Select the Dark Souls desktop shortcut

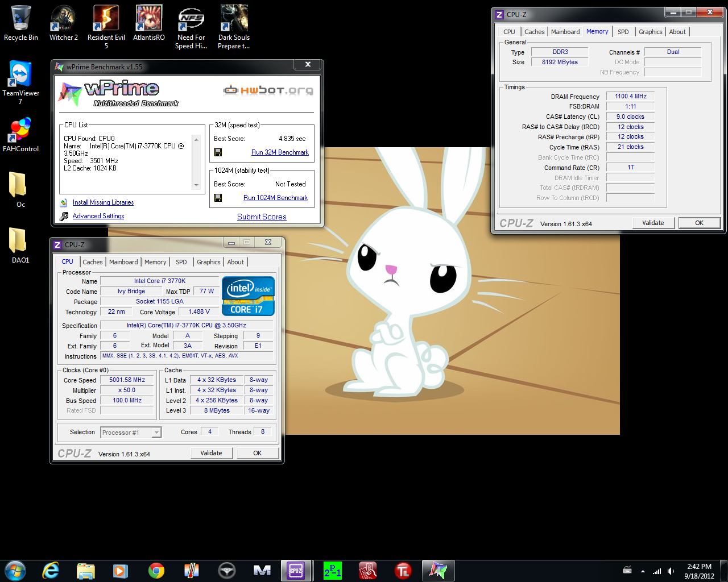coord(234,27)
